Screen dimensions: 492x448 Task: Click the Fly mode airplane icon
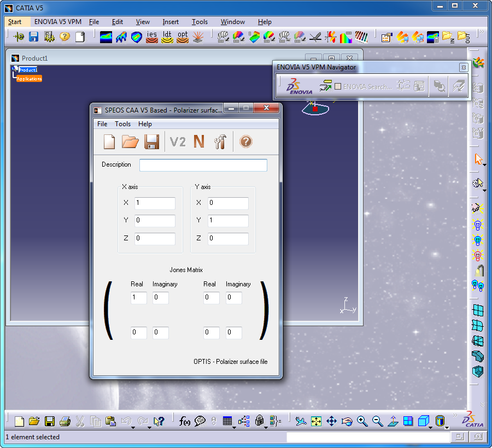click(301, 421)
